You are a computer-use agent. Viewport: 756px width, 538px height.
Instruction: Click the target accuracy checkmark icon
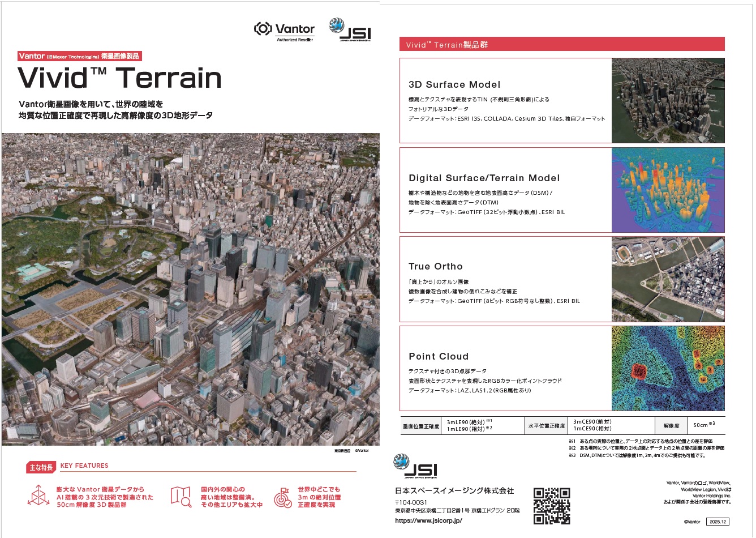click(282, 497)
